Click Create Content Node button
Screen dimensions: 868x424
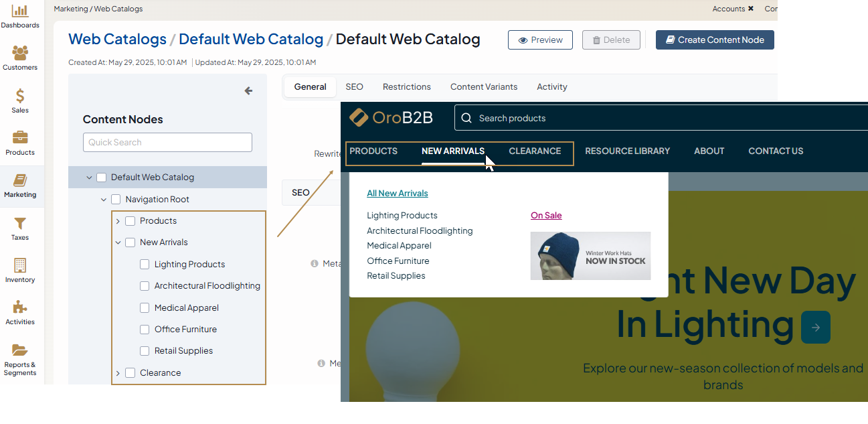(x=715, y=40)
